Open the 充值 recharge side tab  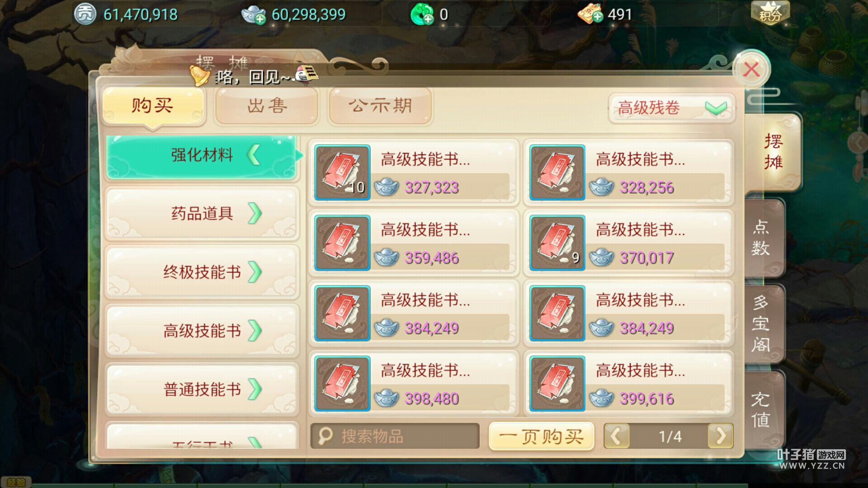click(762, 409)
